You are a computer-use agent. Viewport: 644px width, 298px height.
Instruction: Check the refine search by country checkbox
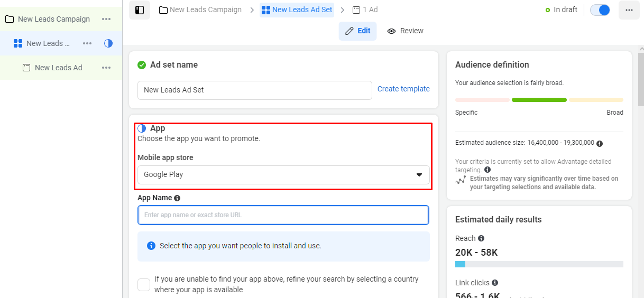(x=144, y=285)
